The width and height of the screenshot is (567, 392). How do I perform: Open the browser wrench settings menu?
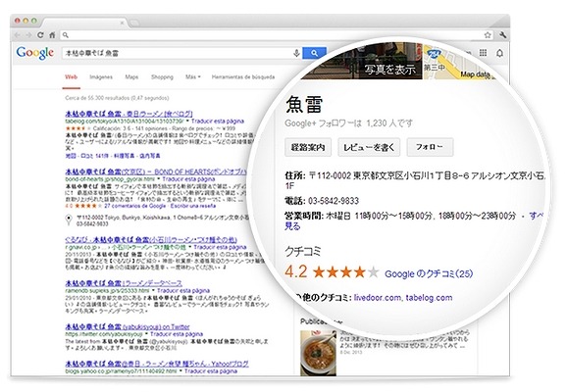pos(502,35)
